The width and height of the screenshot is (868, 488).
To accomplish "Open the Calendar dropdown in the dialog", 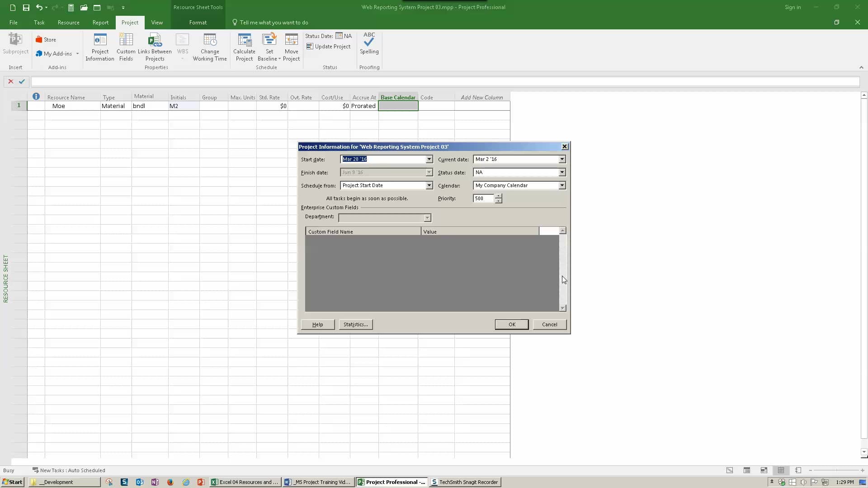I will tap(561, 185).
